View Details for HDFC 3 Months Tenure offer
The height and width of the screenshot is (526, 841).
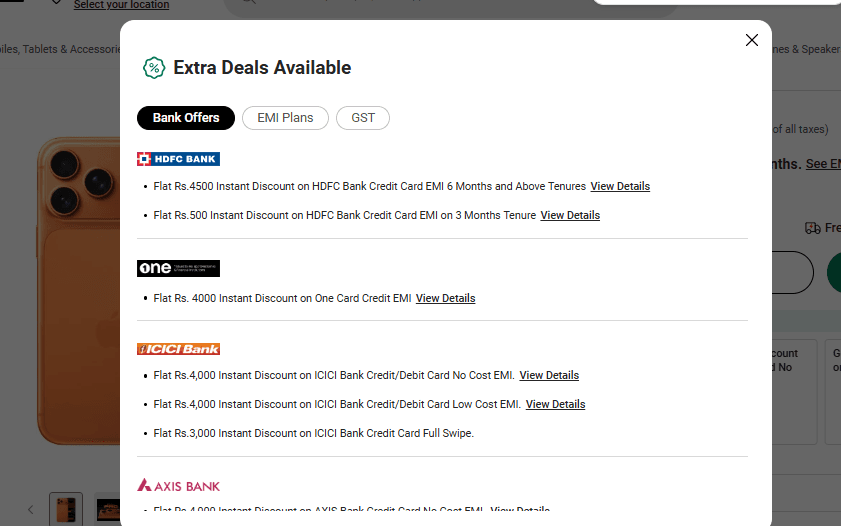(570, 215)
